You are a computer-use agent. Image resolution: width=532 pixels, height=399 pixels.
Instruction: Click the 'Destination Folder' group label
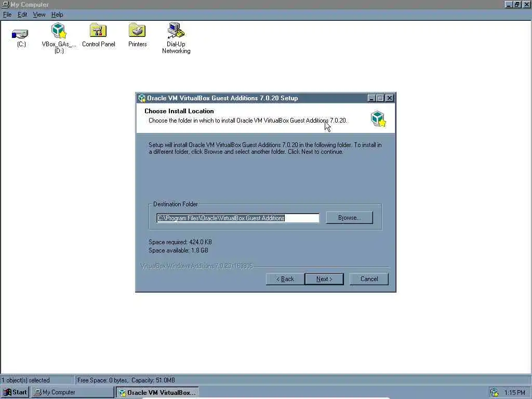click(x=176, y=204)
